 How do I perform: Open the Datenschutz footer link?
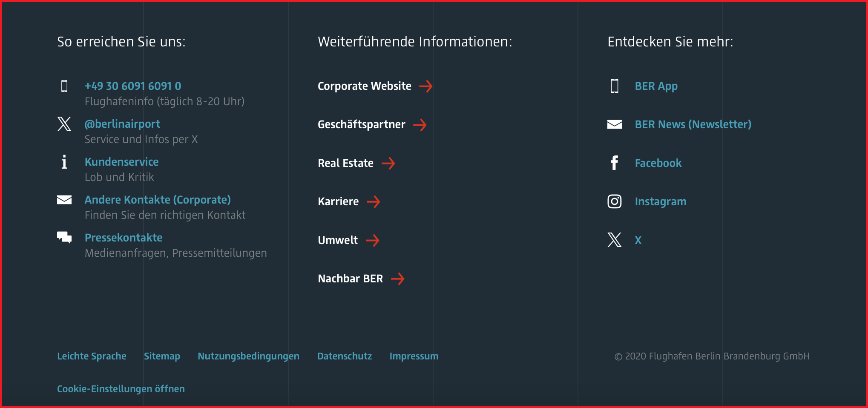(345, 356)
